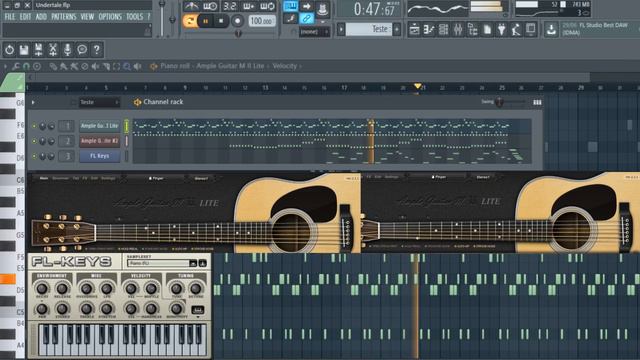Select the zoom tool in piano roll toolbar
Screen dimensions: 640x360
click(127, 66)
